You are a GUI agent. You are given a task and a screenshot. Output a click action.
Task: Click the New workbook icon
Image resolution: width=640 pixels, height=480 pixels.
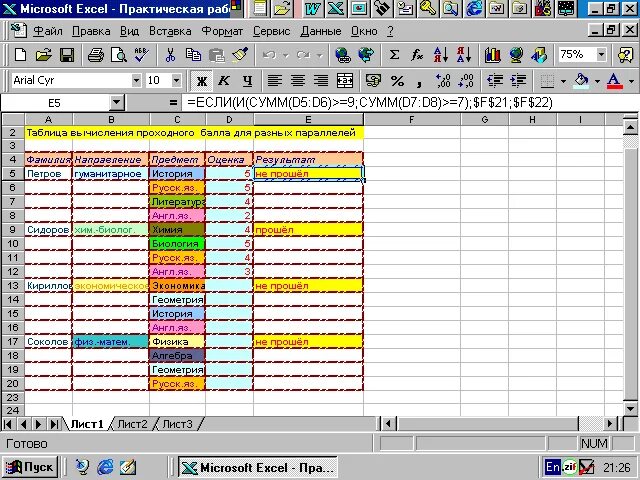pos(20,54)
